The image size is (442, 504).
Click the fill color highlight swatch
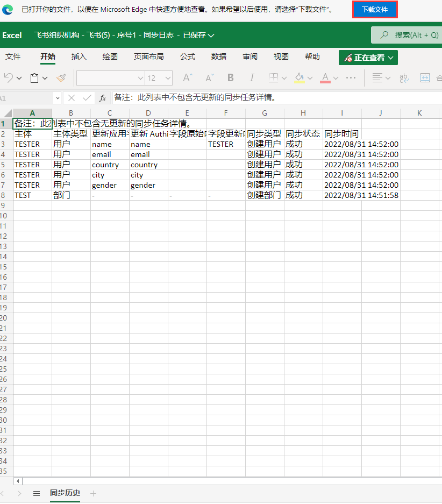(300, 78)
